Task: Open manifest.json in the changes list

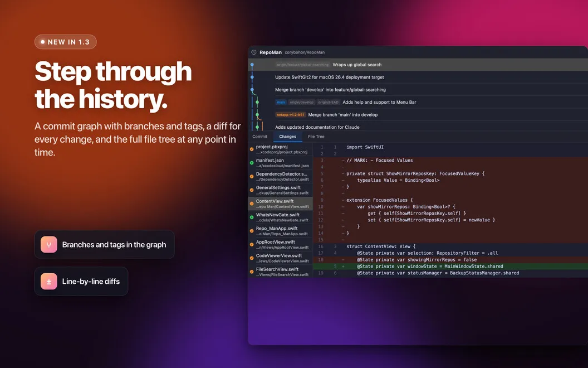Action: 281,163
